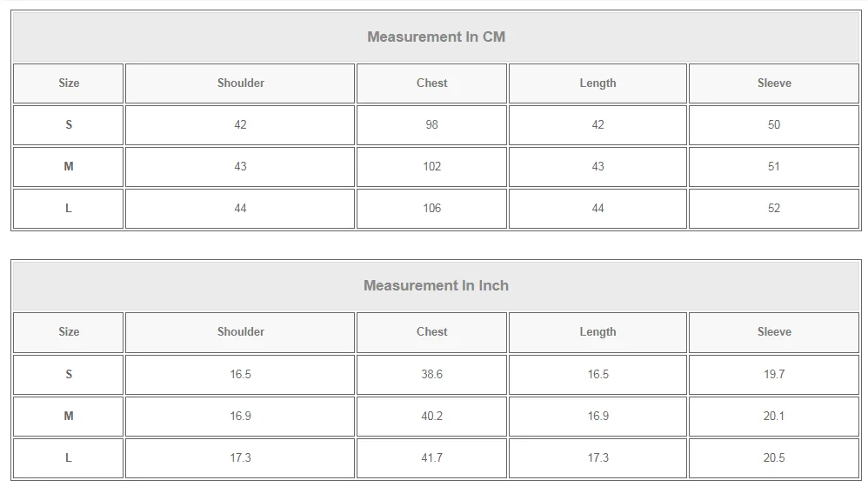Select the chest value 98 cell
Image resolution: width=868 pixels, height=487 pixels.
coord(431,125)
